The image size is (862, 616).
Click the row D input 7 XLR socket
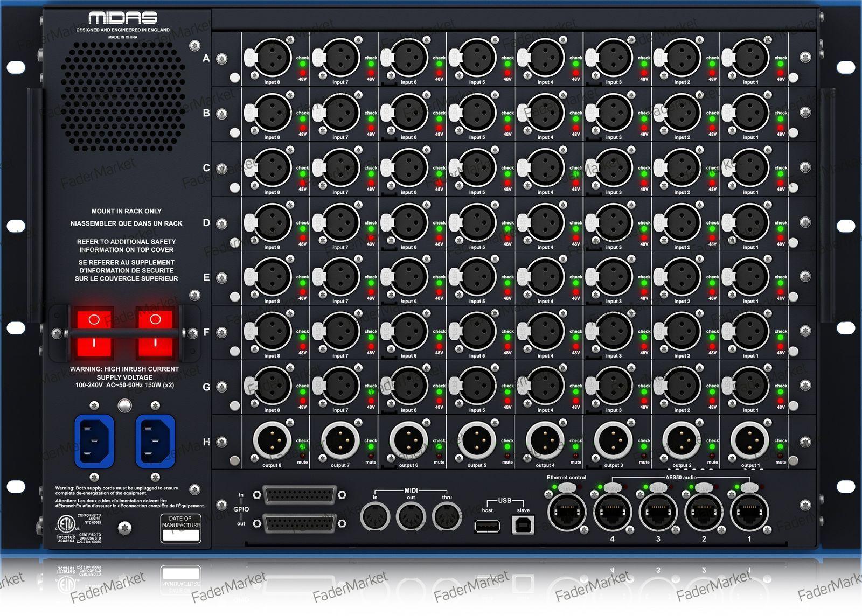pyautogui.click(x=340, y=222)
